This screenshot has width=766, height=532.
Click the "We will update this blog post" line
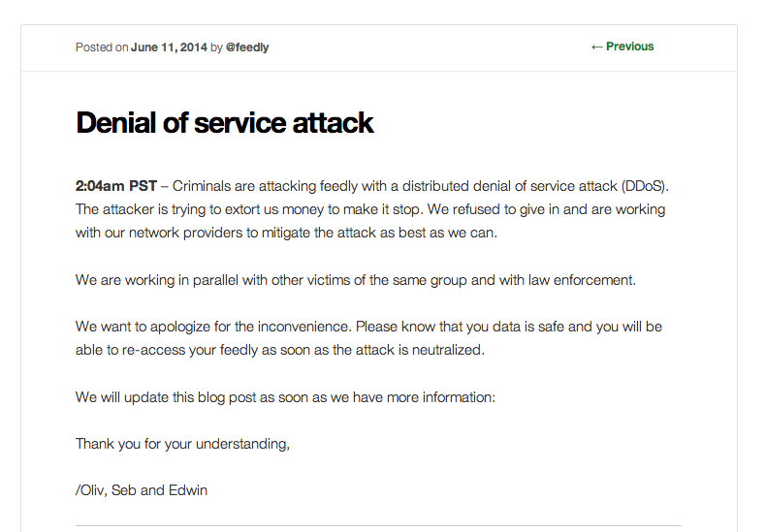(x=285, y=397)
